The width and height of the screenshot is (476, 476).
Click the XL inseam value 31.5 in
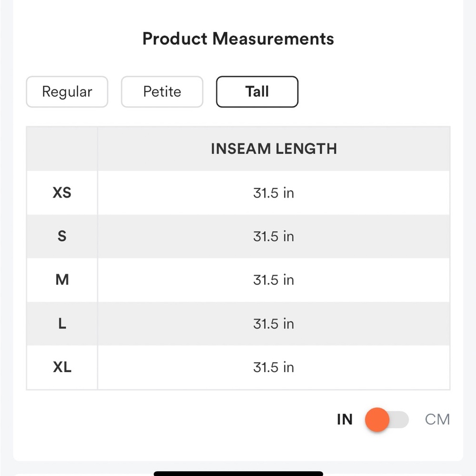click(x=274, y=367)
